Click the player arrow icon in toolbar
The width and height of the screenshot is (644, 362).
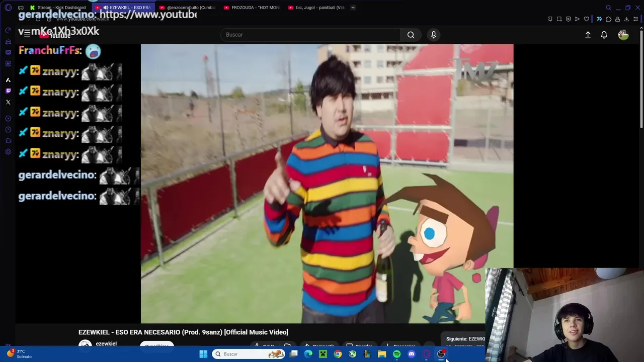click(577, 19)
